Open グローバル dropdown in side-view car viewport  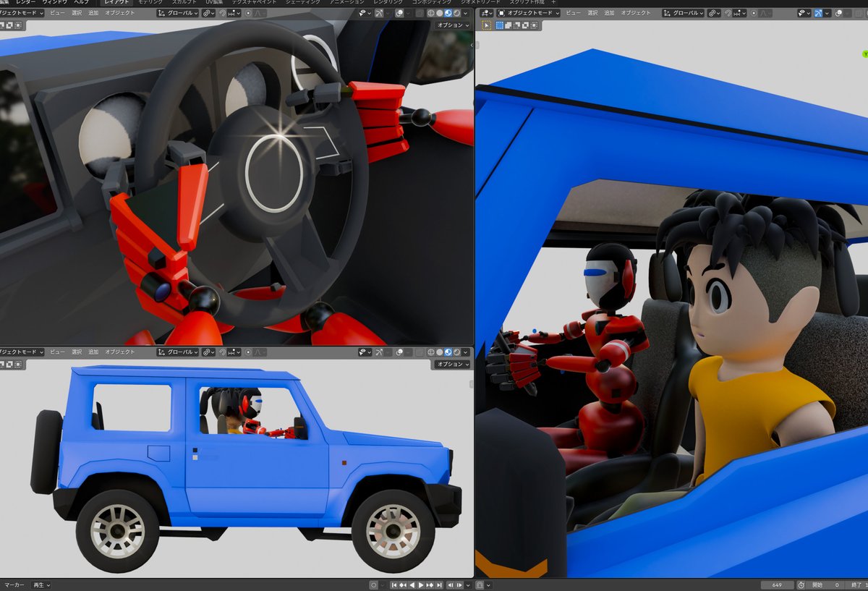coord(177,352)
